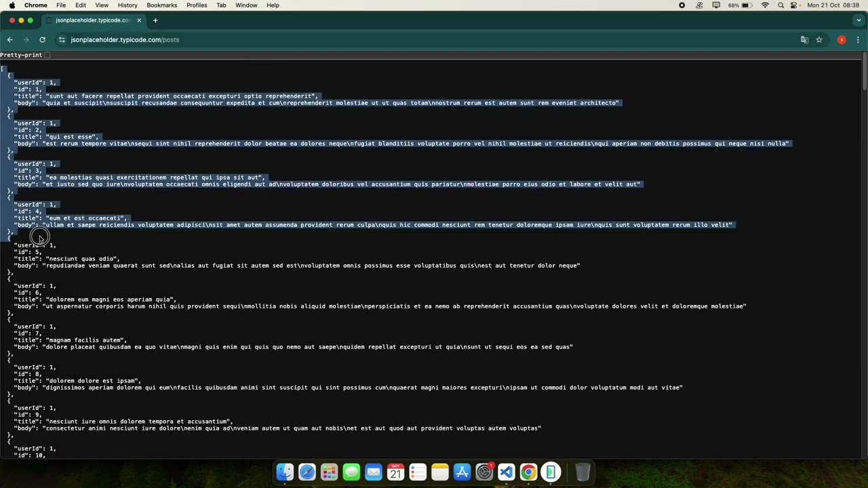The width and height of the screenshot is (868, 488).
Task: Click title "eum et est occaecati"
Action: (85, 218)
